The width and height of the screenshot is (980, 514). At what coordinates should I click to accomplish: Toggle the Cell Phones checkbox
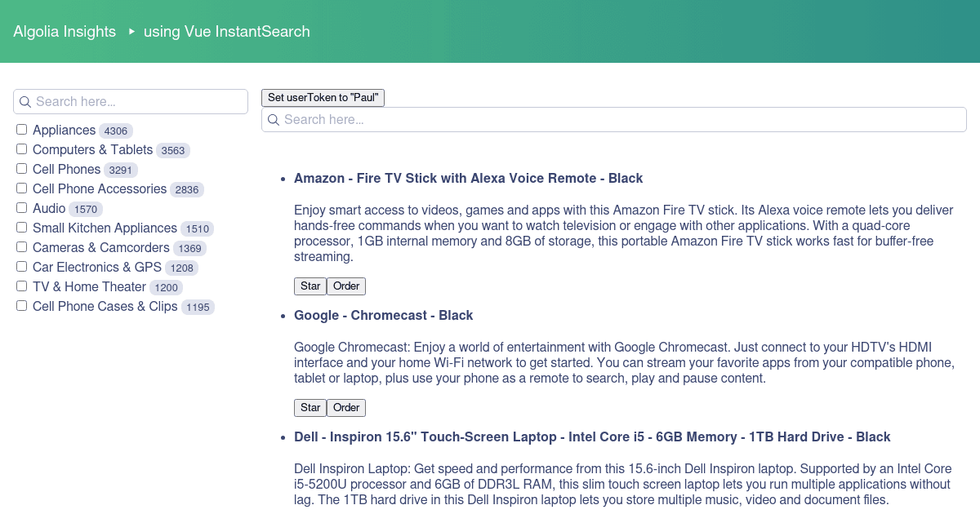[x=21, y=166]
